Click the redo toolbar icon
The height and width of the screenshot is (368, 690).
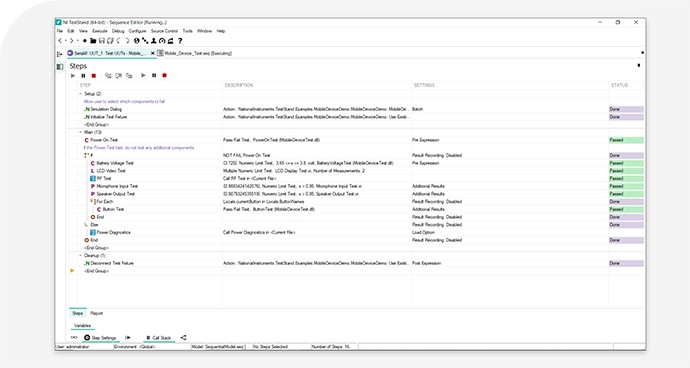coord(127,40)
